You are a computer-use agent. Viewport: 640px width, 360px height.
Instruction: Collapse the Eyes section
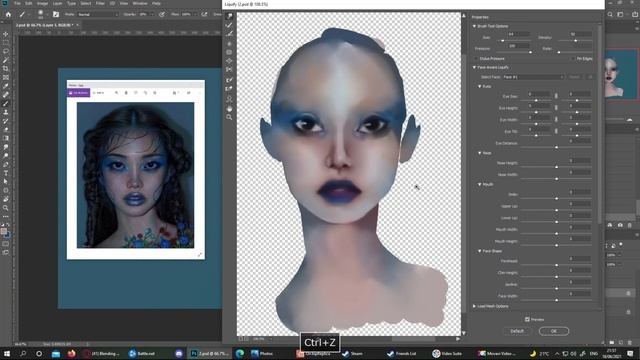(x=480, y=87)
